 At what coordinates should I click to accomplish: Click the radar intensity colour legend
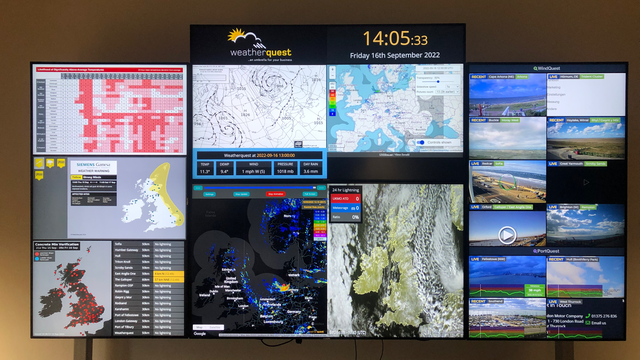click(x=320, y=225)
